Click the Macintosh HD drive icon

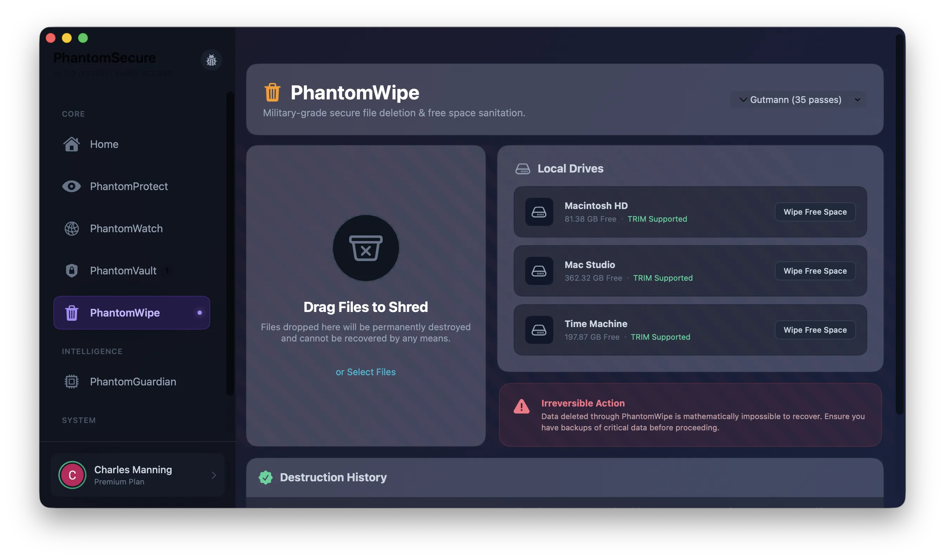[x=539, y=212]
